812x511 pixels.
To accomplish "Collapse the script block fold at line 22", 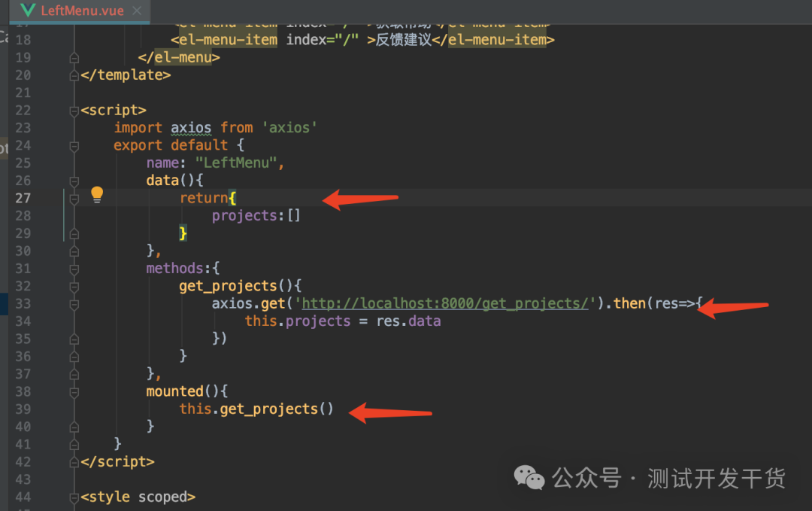I will tap(74, 111).
